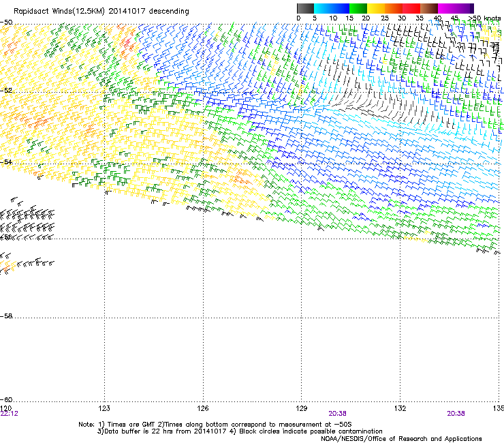
Task: Click the 20:38 time stamp beside the 135 label
Action: pyautogui.click(x=456, y=414)
